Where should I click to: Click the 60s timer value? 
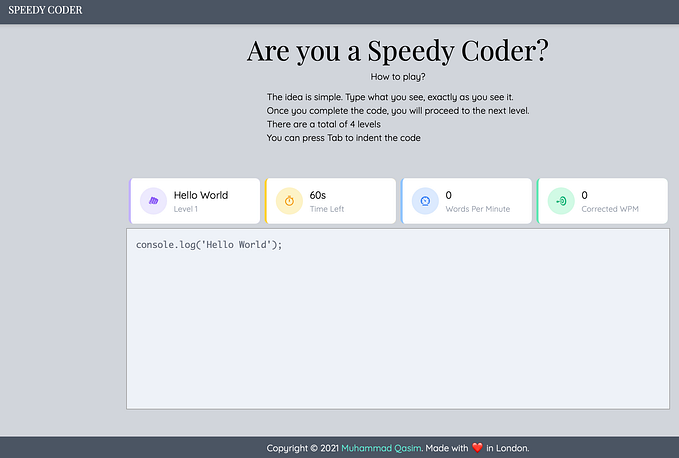(318, 195)
